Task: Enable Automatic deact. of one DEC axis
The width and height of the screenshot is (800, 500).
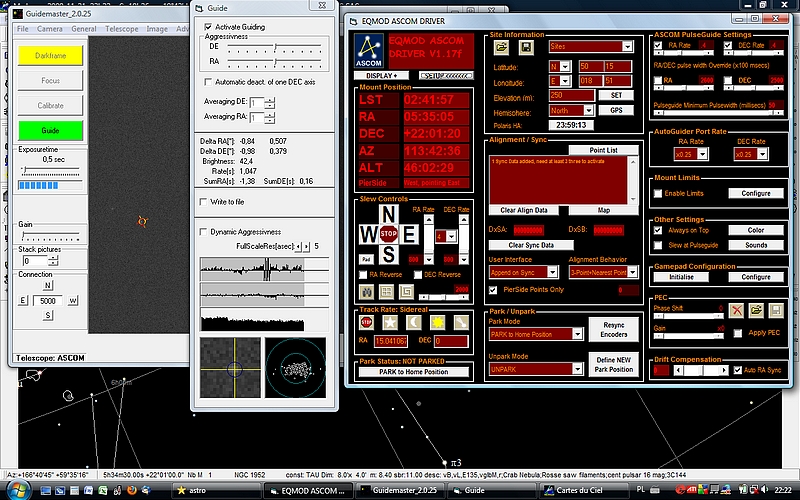Action: (x=208, y=82)
